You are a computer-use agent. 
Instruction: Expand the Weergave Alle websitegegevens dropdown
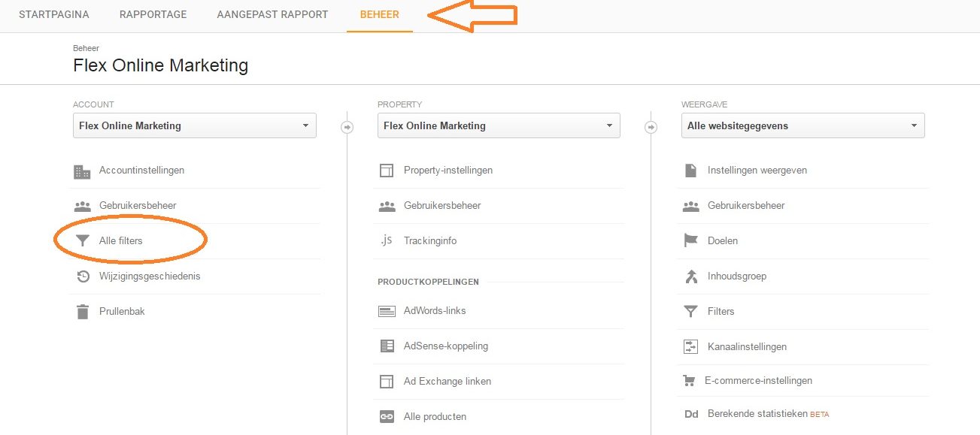(803, 125)
